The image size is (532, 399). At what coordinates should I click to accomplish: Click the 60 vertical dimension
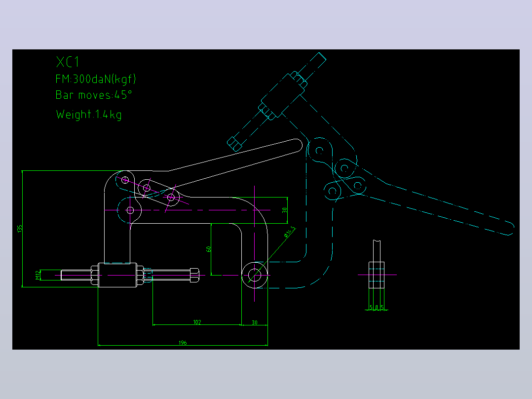[x=208, y=249]
